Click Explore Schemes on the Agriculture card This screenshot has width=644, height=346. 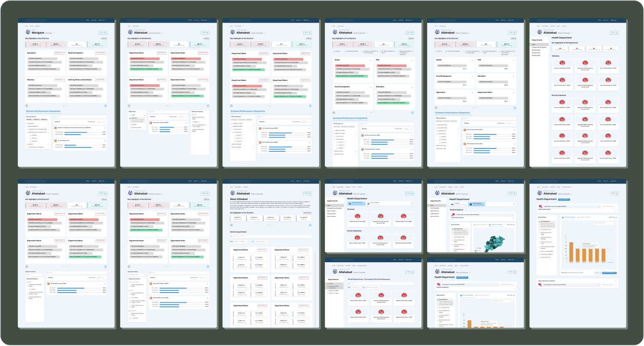pos(59,53)
